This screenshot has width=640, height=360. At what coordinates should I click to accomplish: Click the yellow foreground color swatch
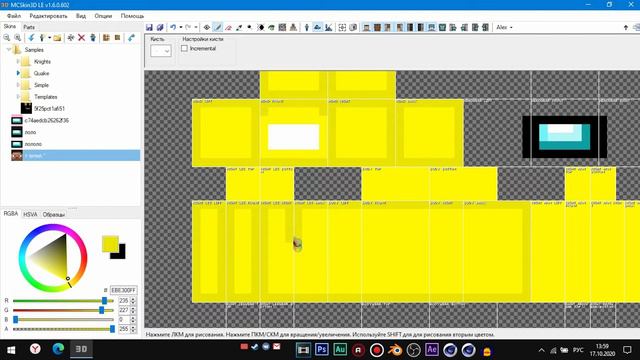click(109, 243)
